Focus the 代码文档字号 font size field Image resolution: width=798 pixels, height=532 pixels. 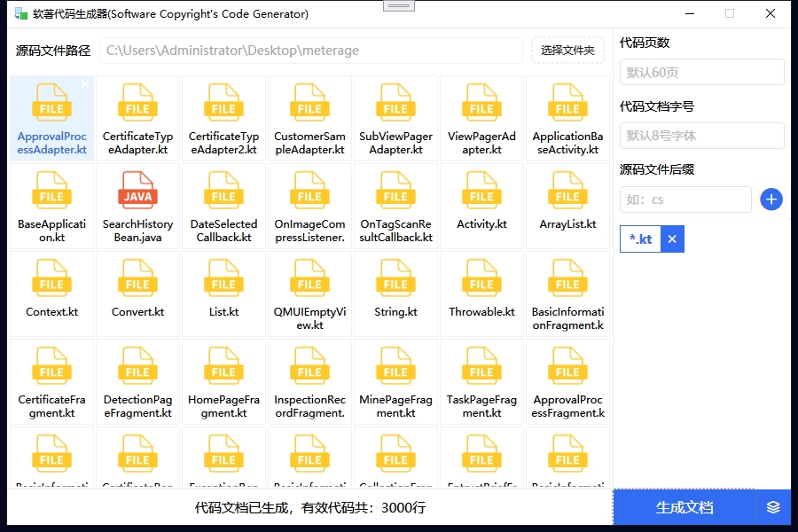[702, 136]
